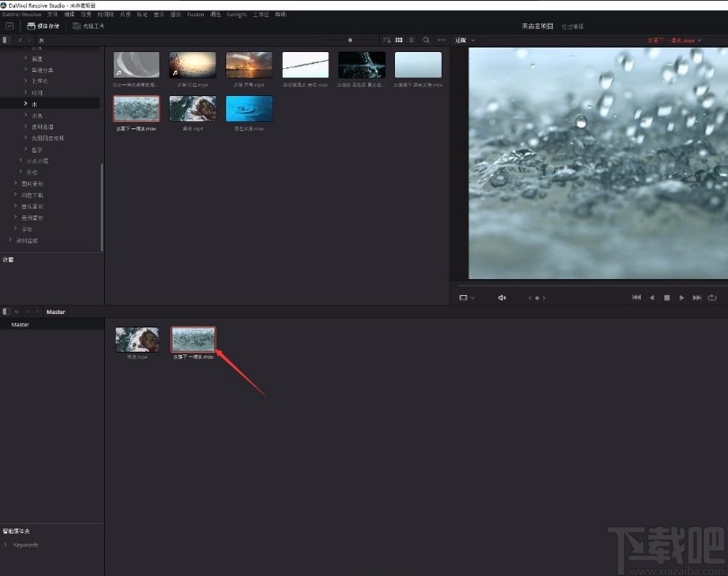Jump to the first frame of clip
Viewport: 728px width, 576px height.
(636, 298)
